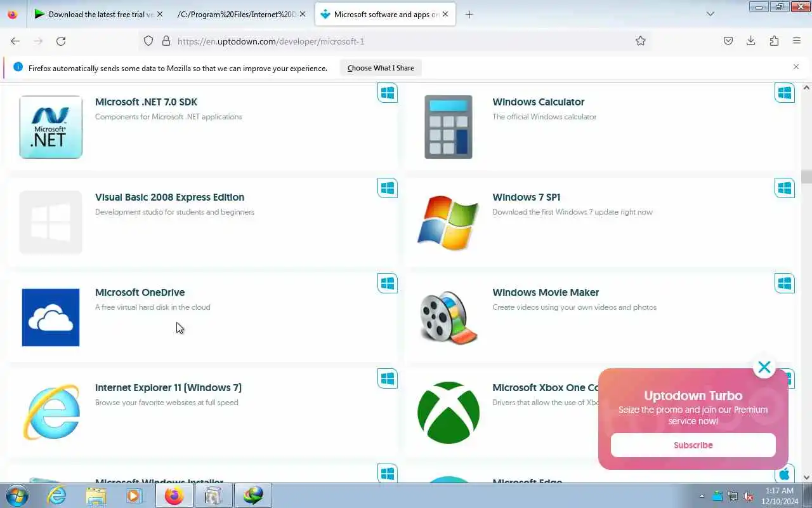Click the Choose What I Share button
812x508 pixels.
pos(381,68)
